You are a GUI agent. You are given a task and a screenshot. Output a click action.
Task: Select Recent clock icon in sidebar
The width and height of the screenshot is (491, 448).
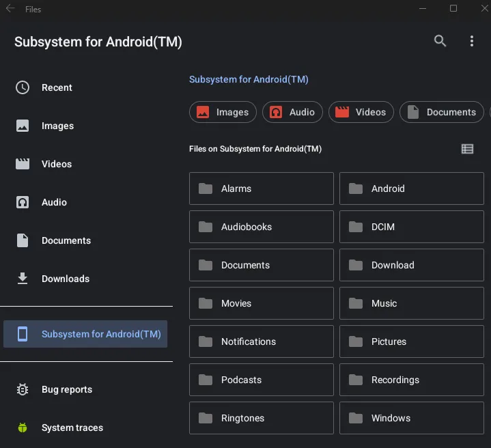point(23,87)
